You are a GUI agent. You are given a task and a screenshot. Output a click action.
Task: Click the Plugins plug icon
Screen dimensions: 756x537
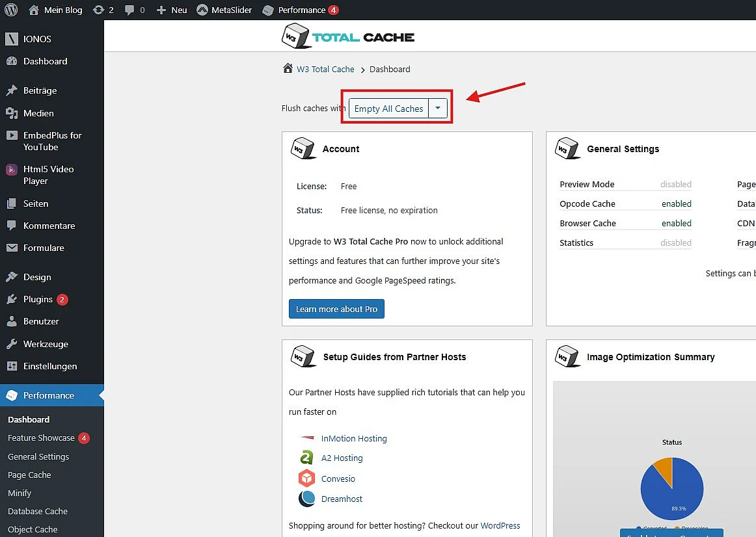click(x=12, y=300)
